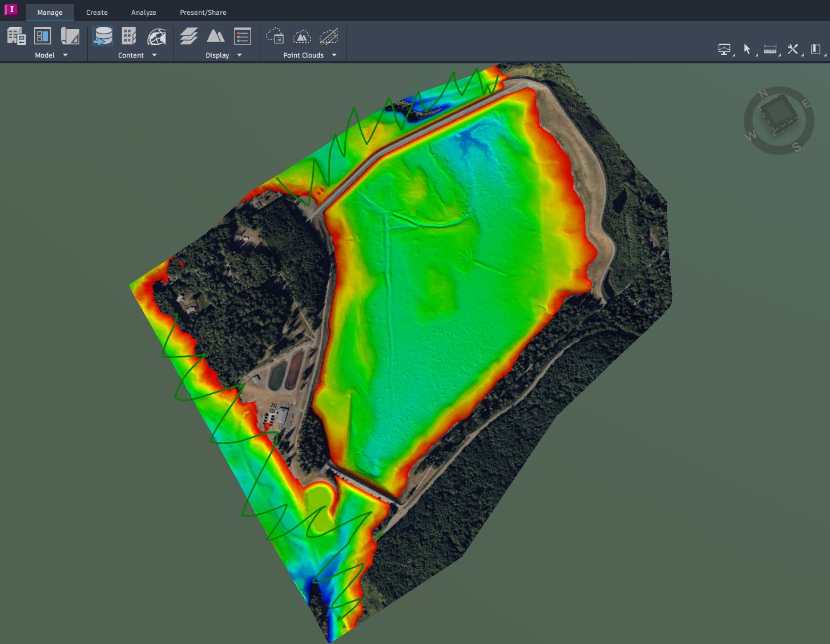Image resolution: width=830 pixels, height=644 pixels.
Task: Open the legend list icon in Display group
Action: click(x=243, y=35)
